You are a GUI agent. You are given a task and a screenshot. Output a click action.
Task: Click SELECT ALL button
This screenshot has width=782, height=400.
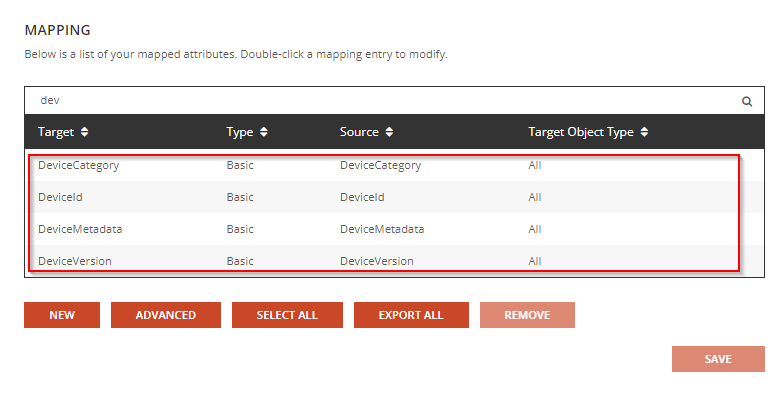coord(287,315)
